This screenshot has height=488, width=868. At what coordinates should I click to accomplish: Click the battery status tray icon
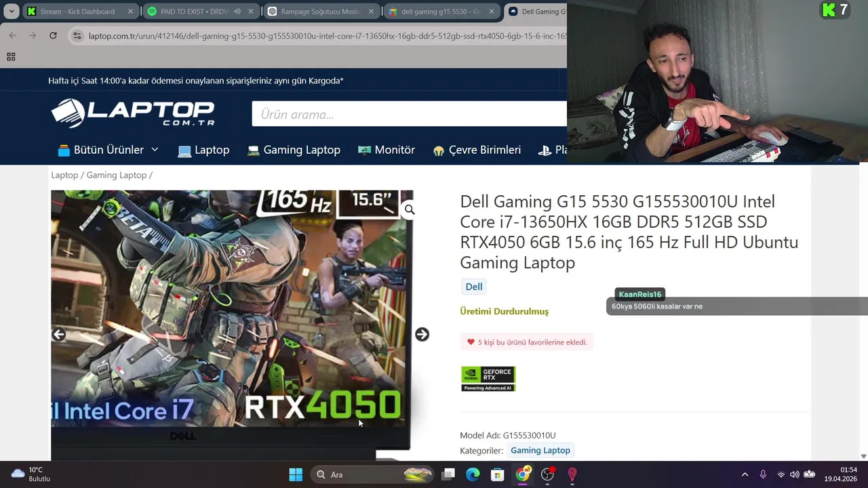coord(809,474)
